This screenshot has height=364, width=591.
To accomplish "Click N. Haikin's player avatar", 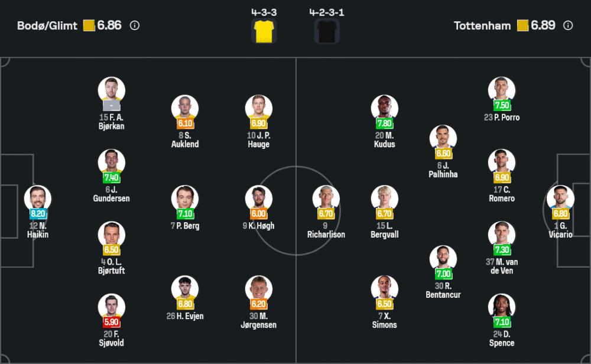I will [38, 199].
